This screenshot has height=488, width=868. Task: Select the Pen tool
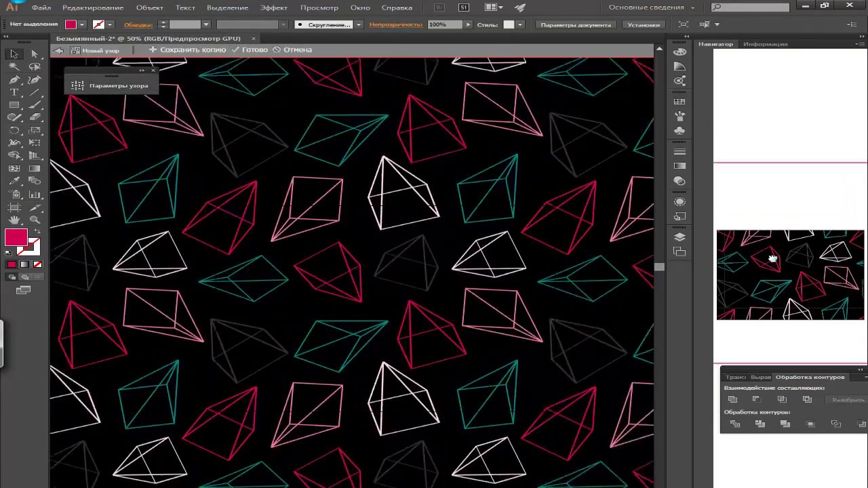click(x=14, y=79)
